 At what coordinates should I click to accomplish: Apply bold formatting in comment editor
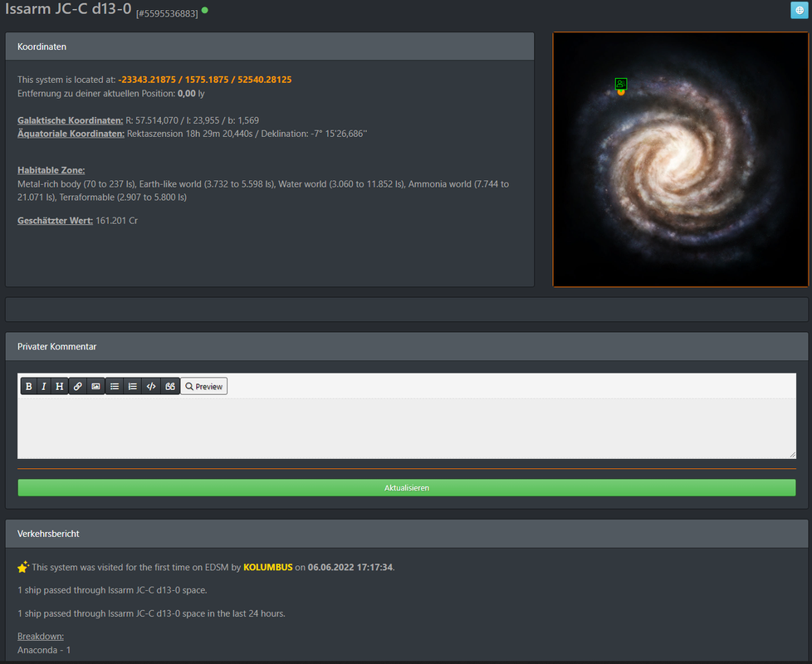click(29, 386)
